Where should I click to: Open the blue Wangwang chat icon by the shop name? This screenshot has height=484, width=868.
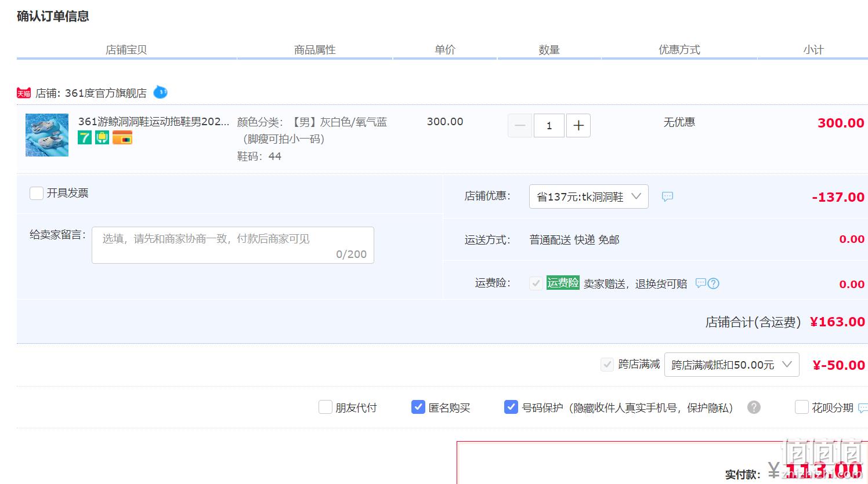click(160, 92)
